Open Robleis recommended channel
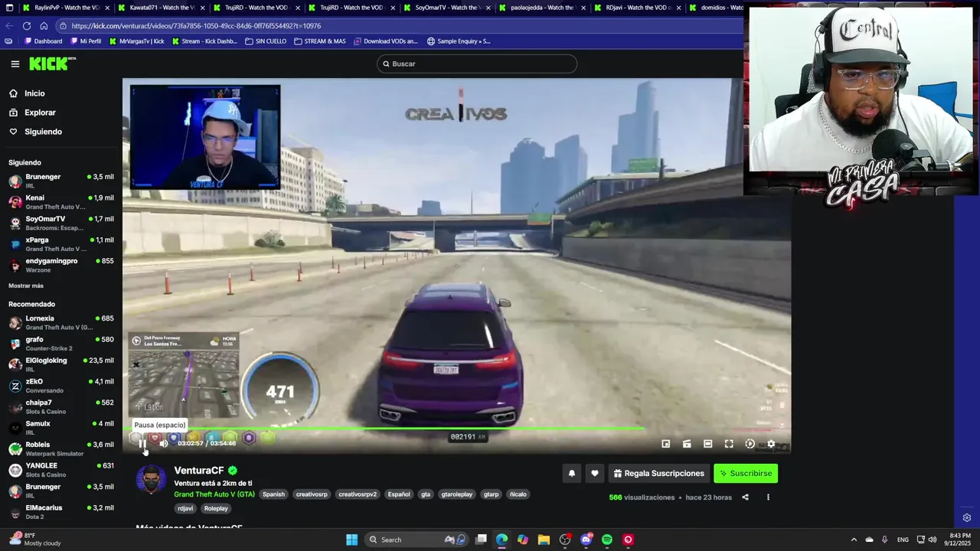This screenshot has width=980, height=551. (x=61, y=448)
